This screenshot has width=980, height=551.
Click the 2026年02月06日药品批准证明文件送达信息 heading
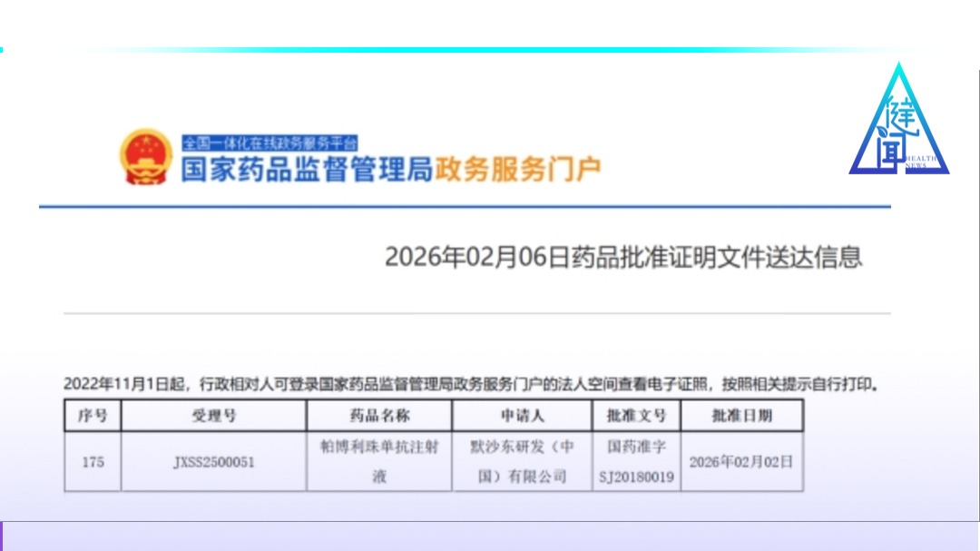click(x=622, y=257)
